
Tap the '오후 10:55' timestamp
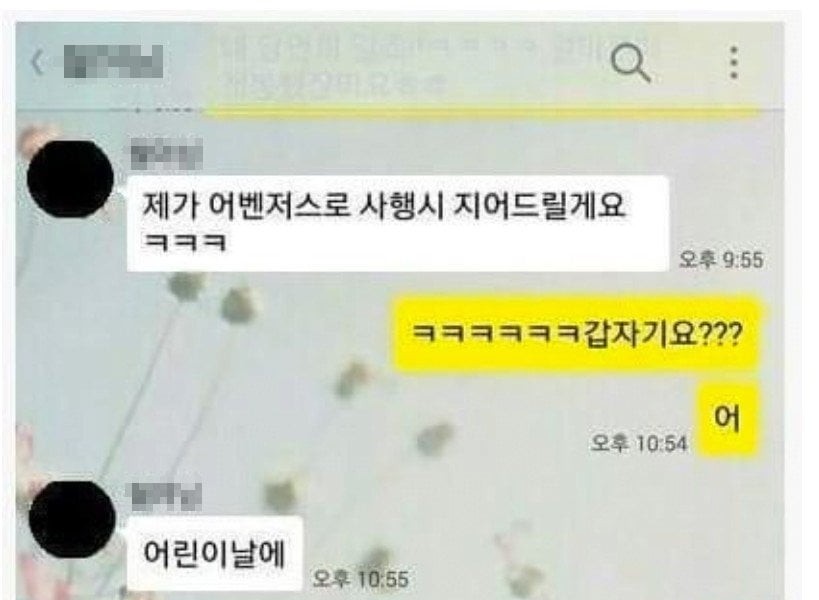360,579
